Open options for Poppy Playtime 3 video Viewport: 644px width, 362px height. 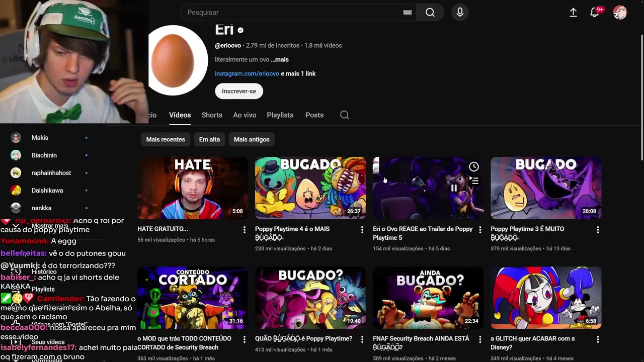tap(598, 230)
